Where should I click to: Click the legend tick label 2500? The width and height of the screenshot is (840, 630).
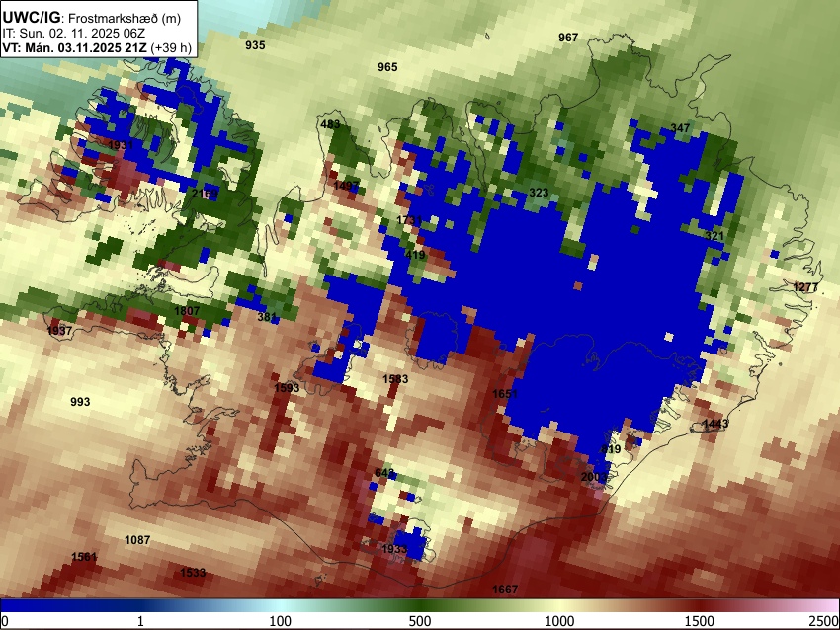tap(824, 621)
